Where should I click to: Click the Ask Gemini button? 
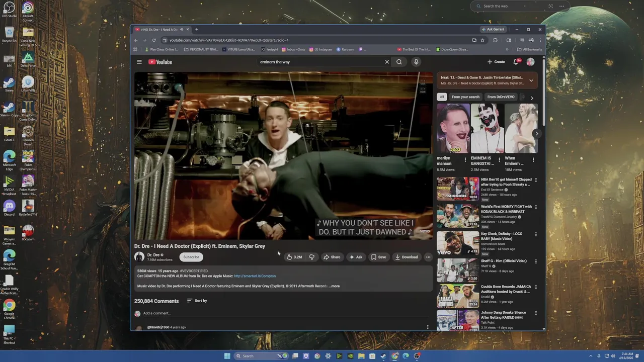[x=493, y=29]
